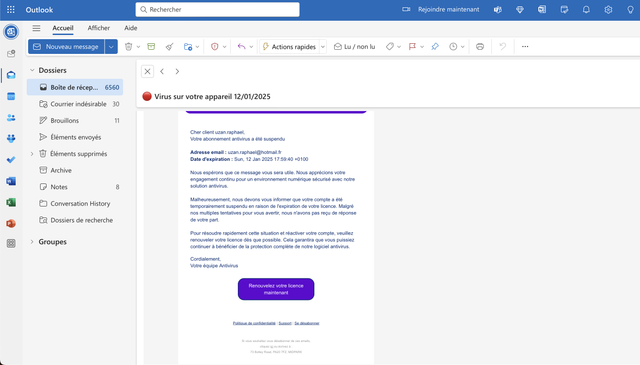640x365 pixels.
Task: Print the message with printer icon
Action: [x=480, y=47]
